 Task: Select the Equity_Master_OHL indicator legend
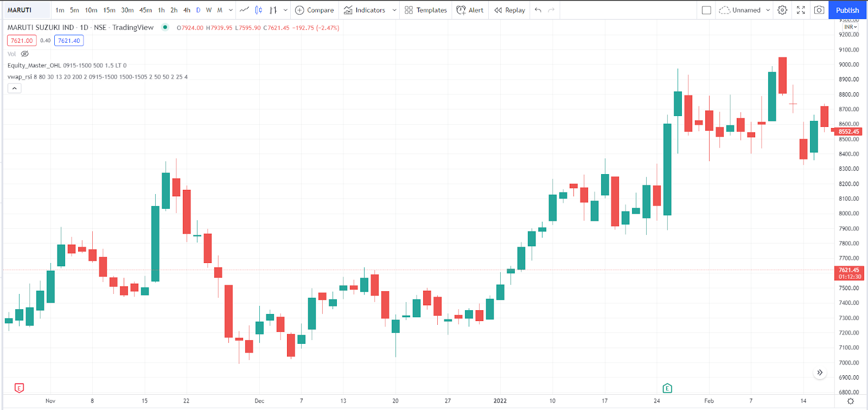(67, 66)
